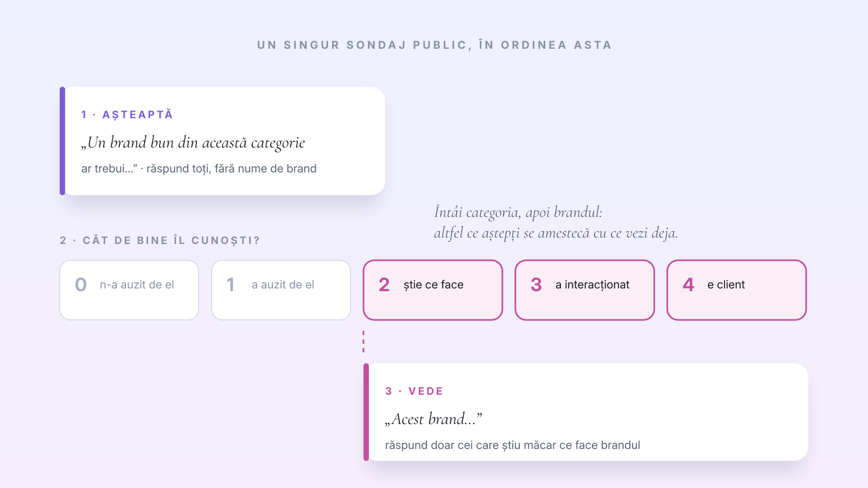Click the "3 · VEDE" step label
The image size is (868, 488).
point(414,391)
